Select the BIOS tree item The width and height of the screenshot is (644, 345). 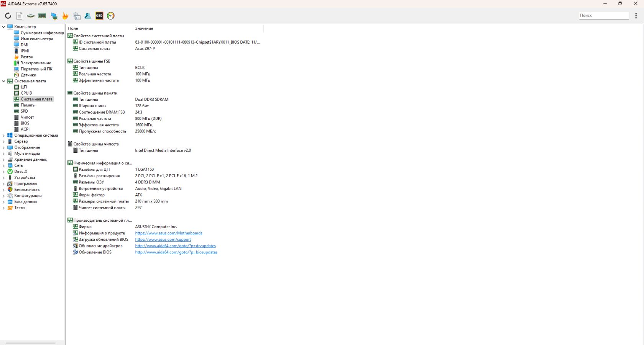[x=25, y=123]
